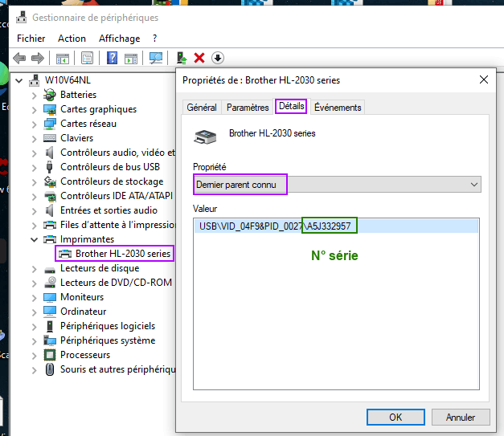Collapse the Imprimantes node
This screenshot has height=436, width=504.
click(34, 239)
